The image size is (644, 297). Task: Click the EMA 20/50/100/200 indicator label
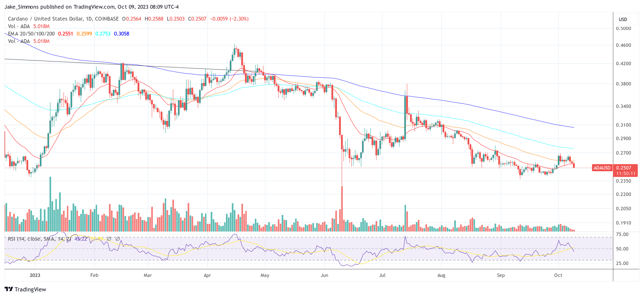click(31, 34)
